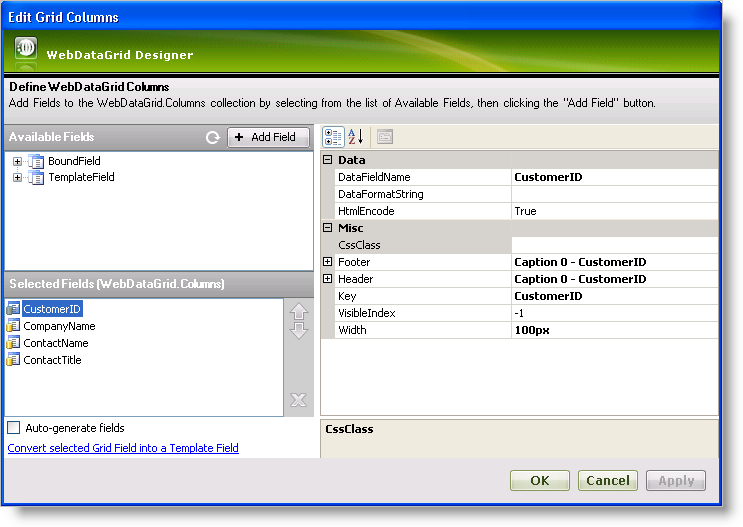Select the DataFormatString property name
The width and height of the screenshot is (743, 527).
[x=381, y=194]
